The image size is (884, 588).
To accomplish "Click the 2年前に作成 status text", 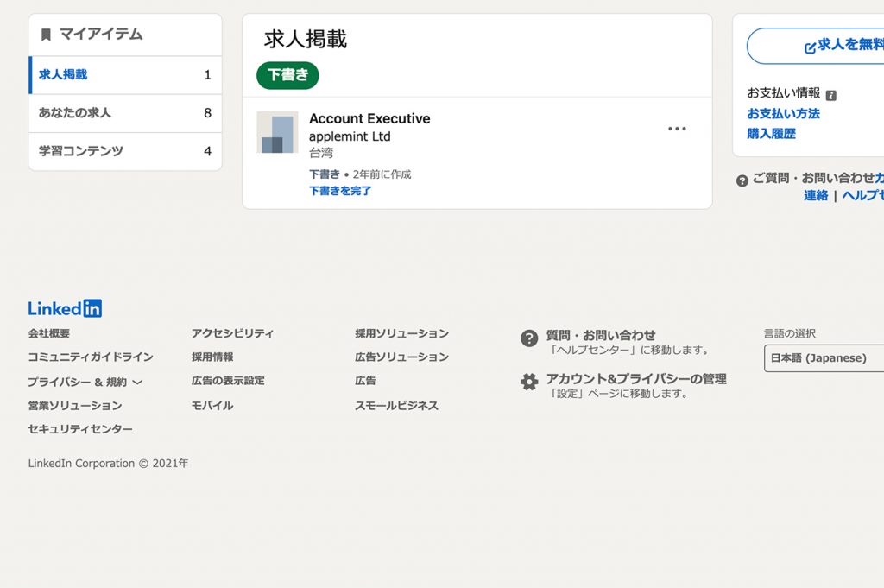I will point(382,174).
